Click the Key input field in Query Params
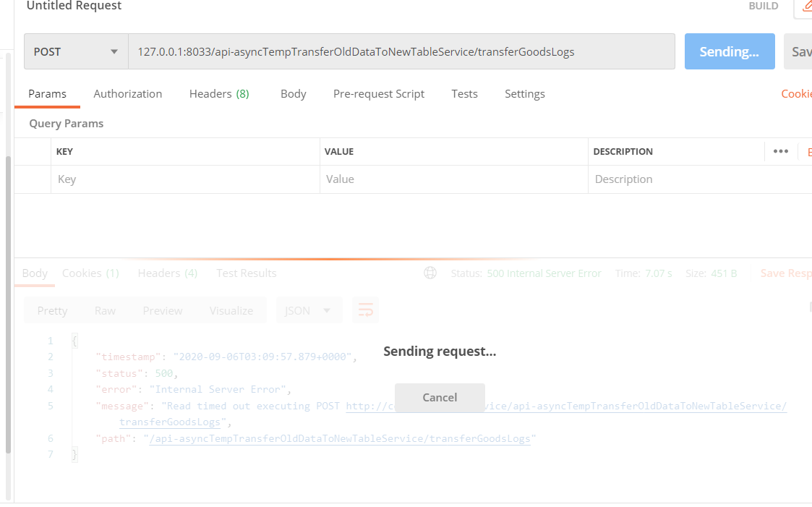Screen dimensions: 812x507 [185, 179]
